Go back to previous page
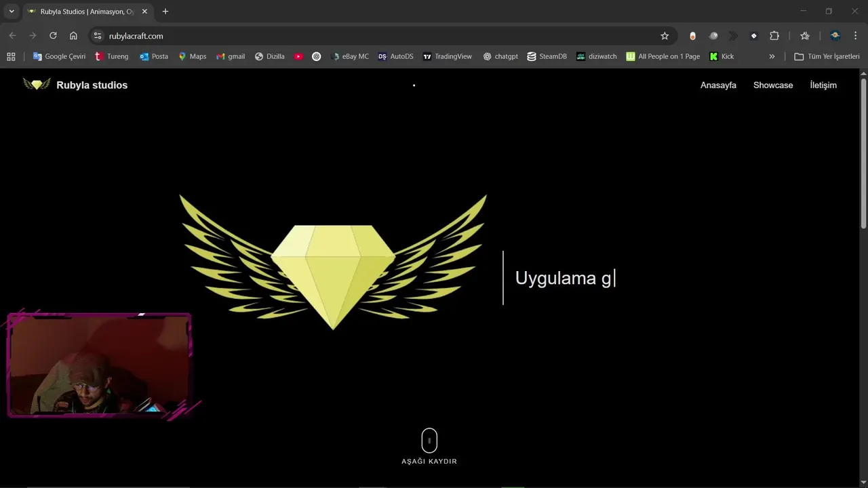 12,36
